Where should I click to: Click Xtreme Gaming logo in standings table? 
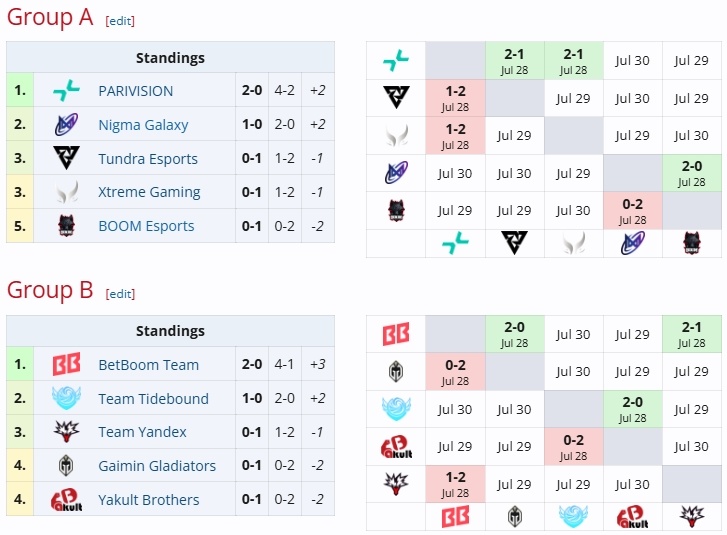[x=66, y=192]
